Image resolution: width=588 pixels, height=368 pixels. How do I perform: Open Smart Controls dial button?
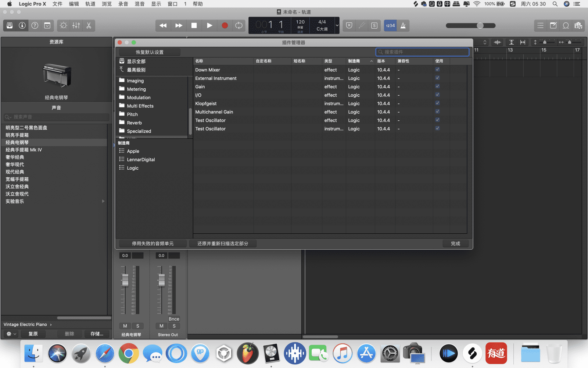(64, 25)
